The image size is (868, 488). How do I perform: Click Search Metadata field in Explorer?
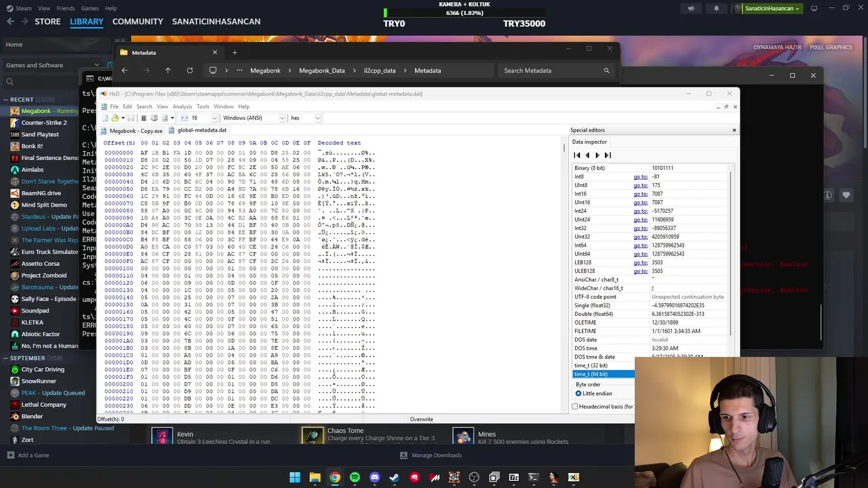556,70
